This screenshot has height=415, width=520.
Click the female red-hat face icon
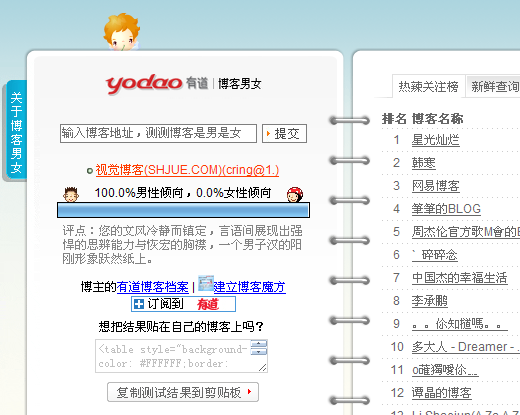click(x=295, y=195)
